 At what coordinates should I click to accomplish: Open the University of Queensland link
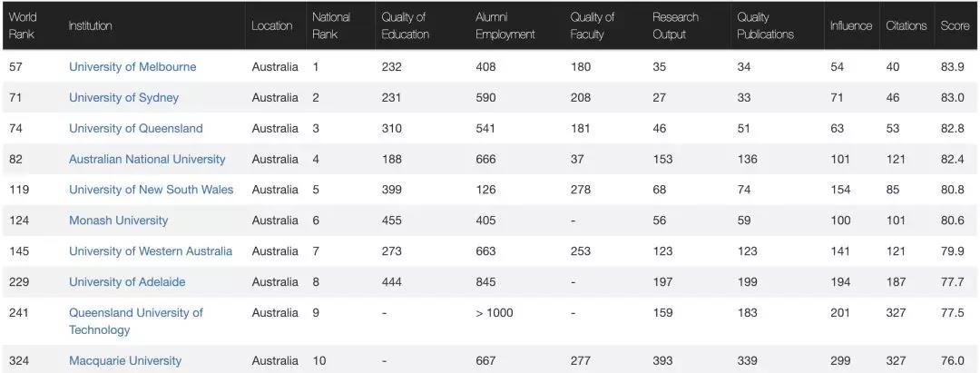[135, 128]
